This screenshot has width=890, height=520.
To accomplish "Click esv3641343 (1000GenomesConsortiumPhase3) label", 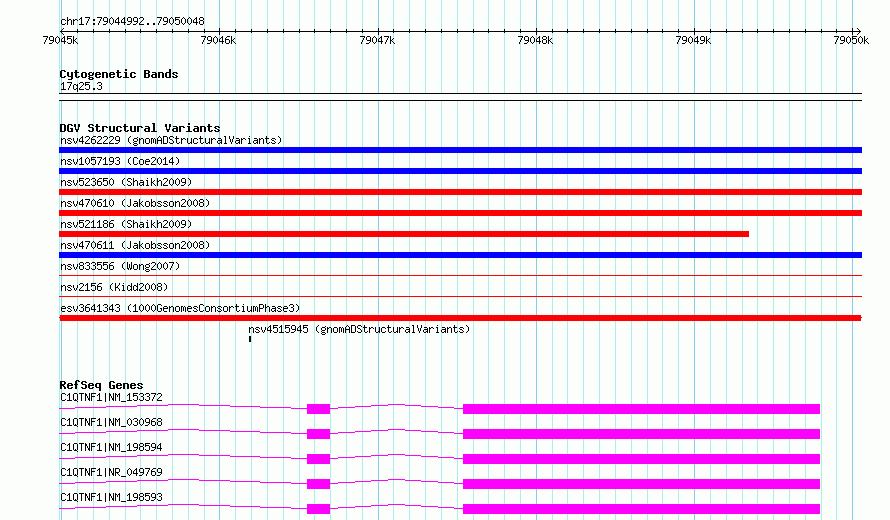I will [180, 308].
